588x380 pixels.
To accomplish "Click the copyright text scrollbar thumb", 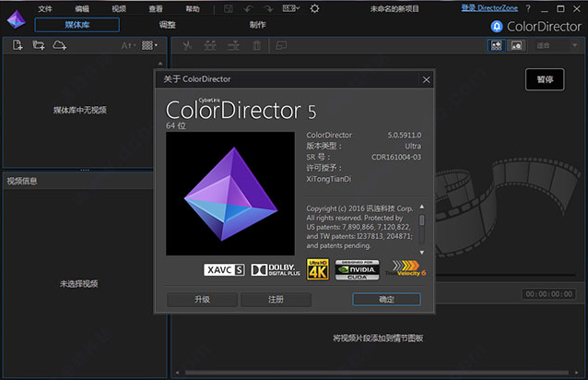I will [422, 220].
